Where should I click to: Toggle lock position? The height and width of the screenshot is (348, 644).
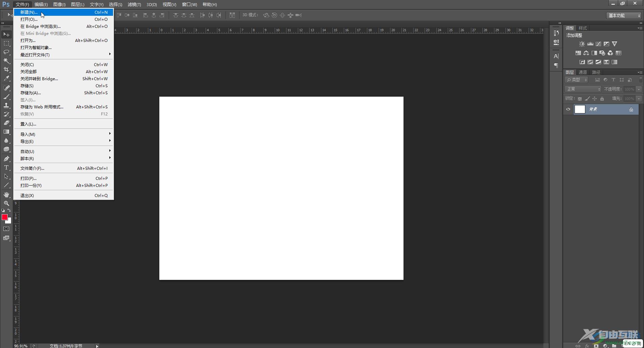pos(595,99)
